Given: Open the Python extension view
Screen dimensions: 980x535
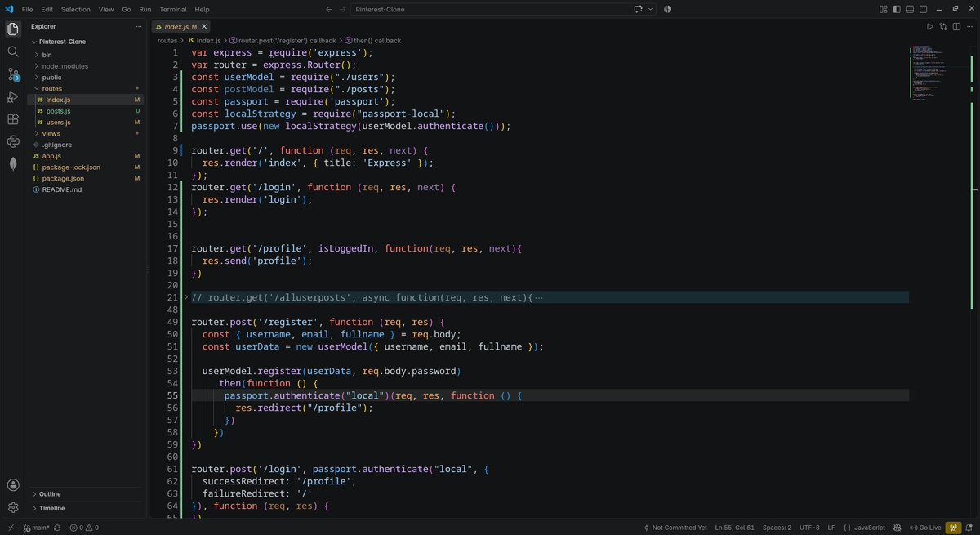Looking at the screenshot, I should click(x=13, y=141).
